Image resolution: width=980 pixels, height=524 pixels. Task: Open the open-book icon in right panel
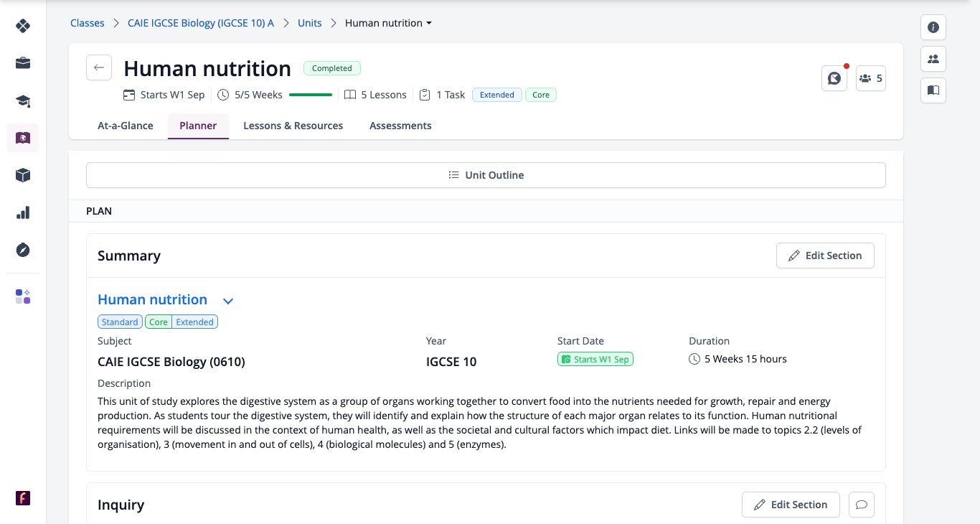click(x=933, y=90)
